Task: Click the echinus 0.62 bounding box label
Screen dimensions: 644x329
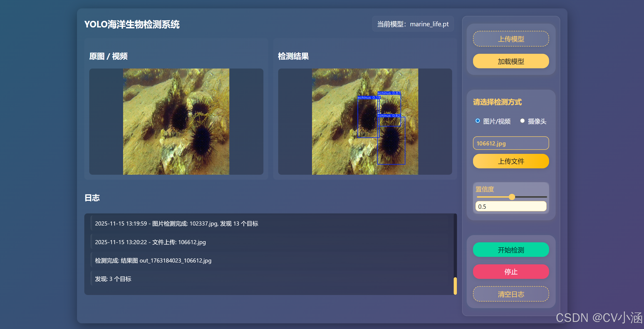Action: 389,115
